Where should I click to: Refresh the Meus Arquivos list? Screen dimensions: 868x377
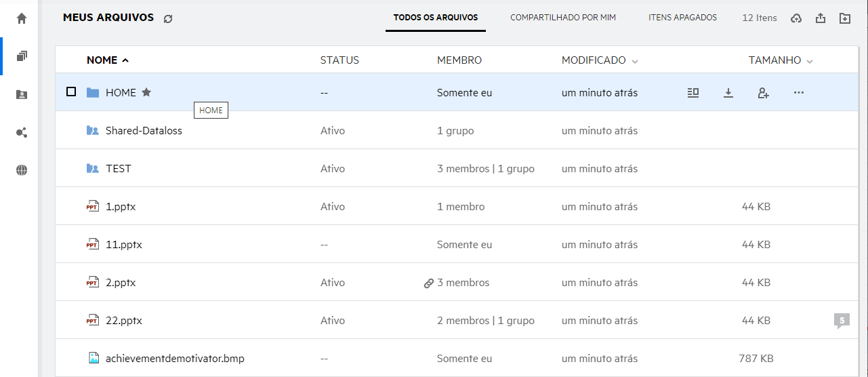point(168,18)
